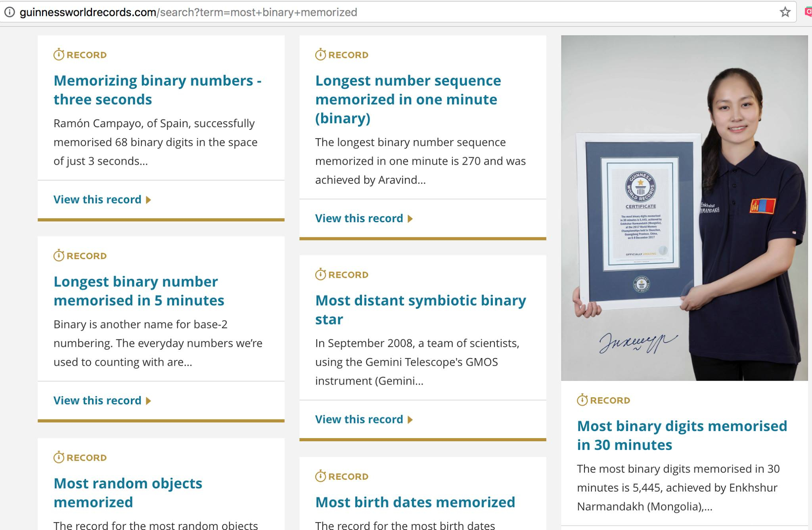This screenshot has height=530, width=812.
Task: View this record for one minute binary sequence
Action: (x=359, y=218)
